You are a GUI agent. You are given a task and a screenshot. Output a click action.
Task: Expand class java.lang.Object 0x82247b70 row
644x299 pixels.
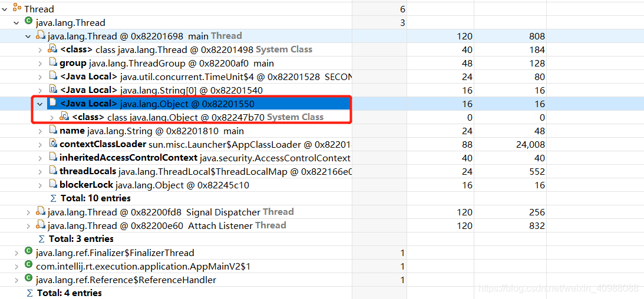point(52,118)
